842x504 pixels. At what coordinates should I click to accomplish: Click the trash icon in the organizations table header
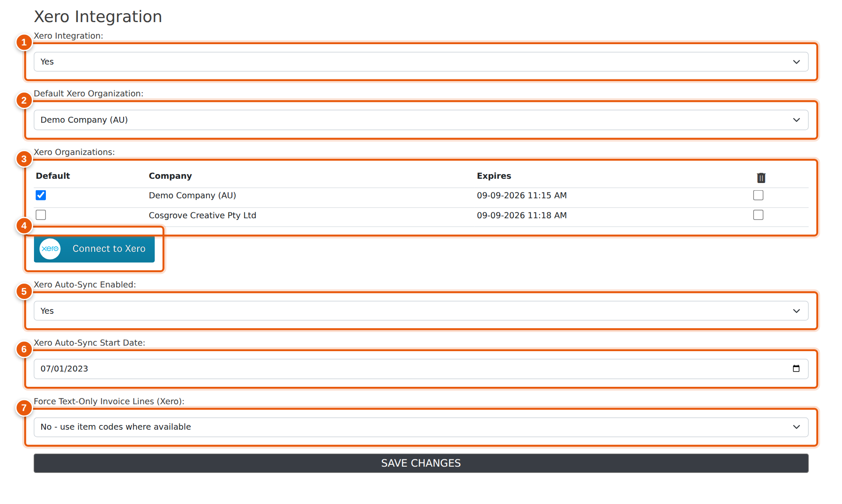point(761,178)
